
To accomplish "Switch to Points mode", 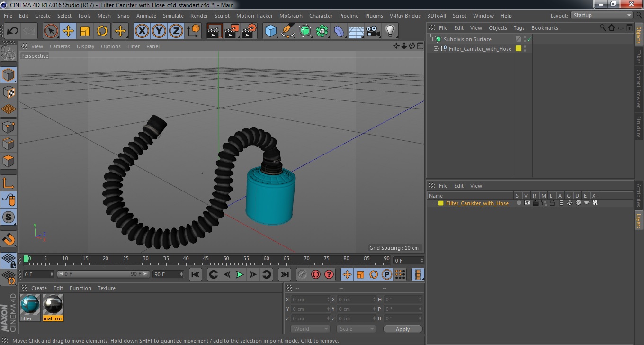I will coord(9,127).
